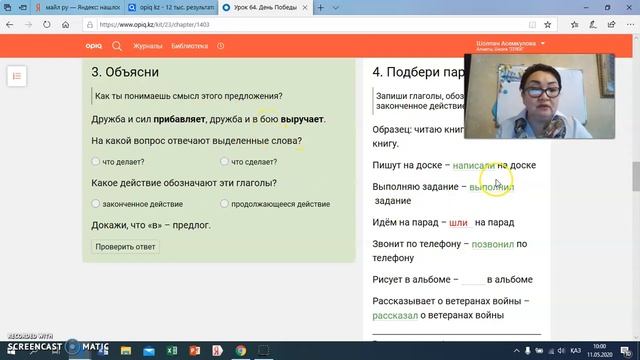Click the answer field позвонил
The height and width of the screenshot is (360, 640).
point(493,244)
